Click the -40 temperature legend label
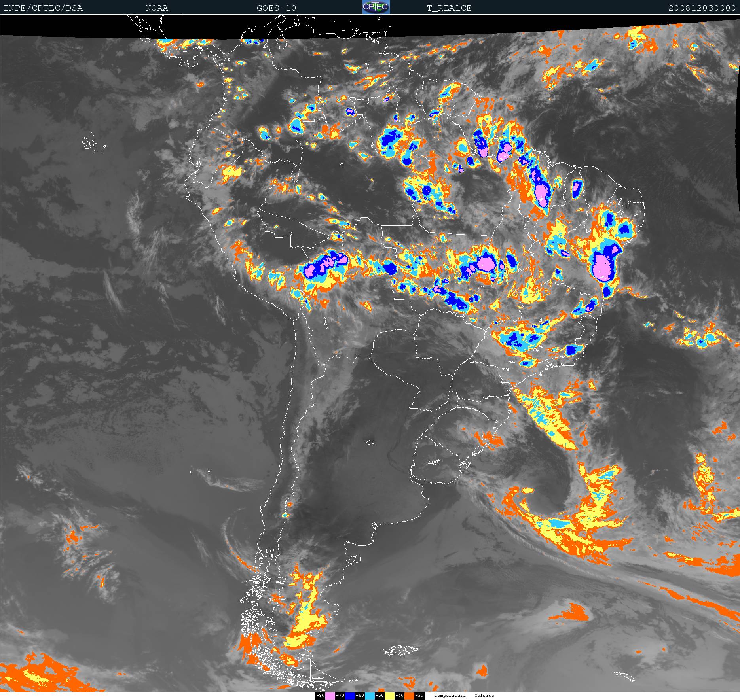 tap(399, 696)
